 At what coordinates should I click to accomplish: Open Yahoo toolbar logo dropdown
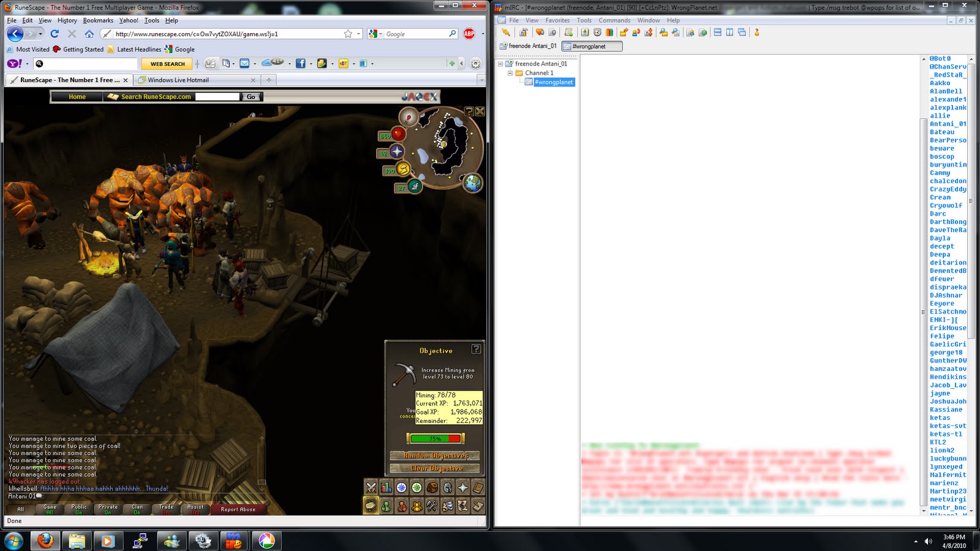click(27, 64)
